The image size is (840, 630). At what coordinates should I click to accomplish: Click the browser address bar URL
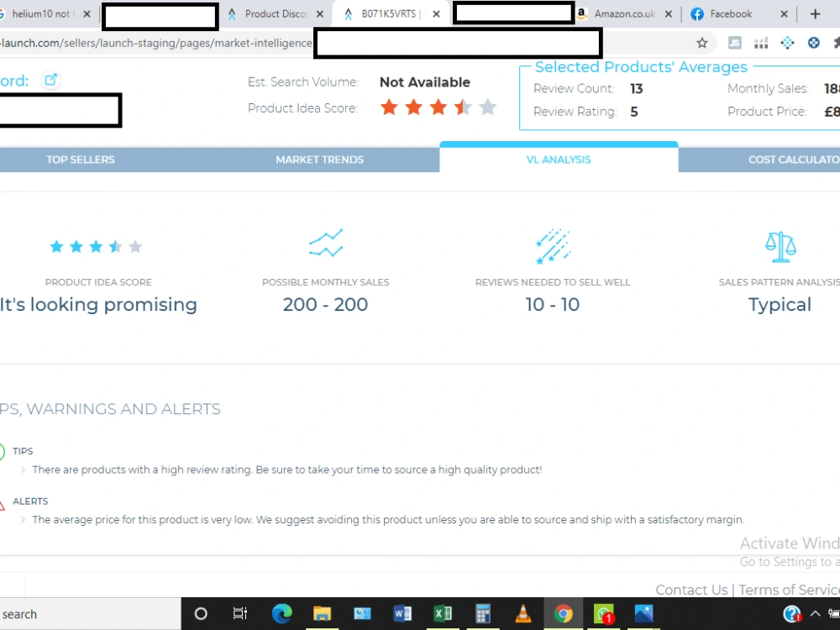[156, 43]
